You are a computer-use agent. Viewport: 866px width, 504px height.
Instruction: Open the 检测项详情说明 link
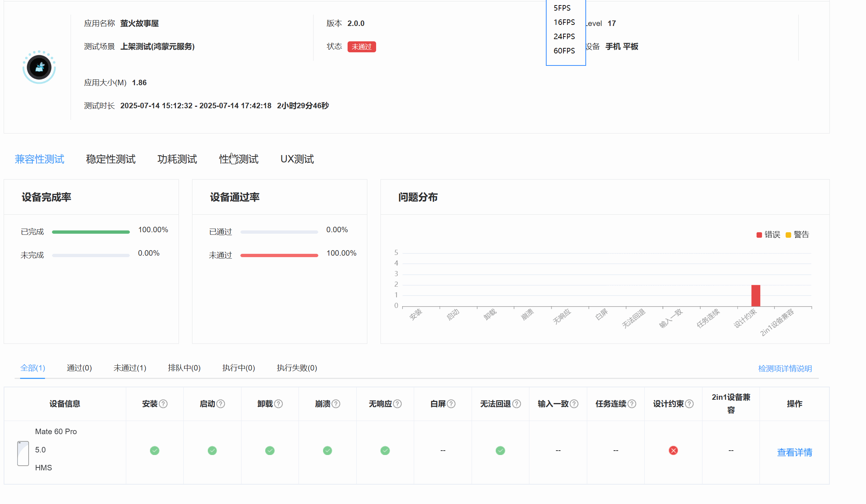[785, 369]
